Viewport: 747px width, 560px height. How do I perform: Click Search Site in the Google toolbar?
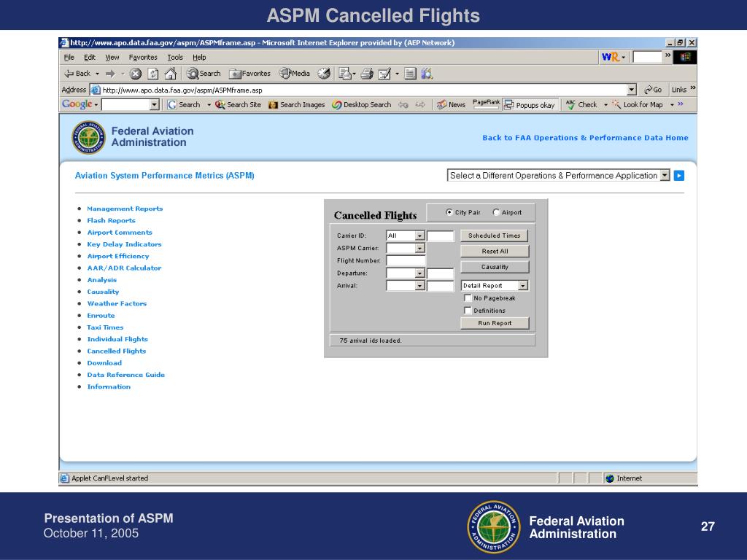tap(238, 105)
